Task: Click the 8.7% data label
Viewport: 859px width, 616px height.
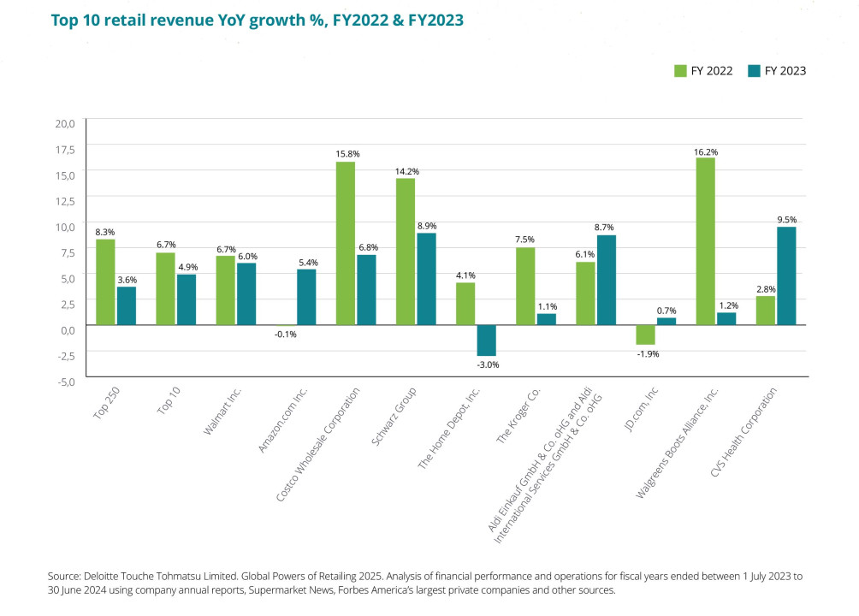Action: [x=604, y=228]
